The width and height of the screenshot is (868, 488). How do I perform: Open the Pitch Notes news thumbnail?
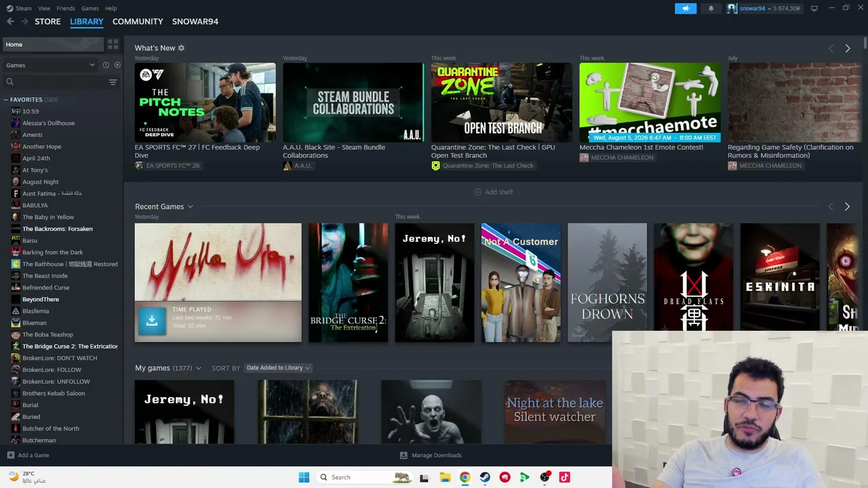[x=205, y=102]
